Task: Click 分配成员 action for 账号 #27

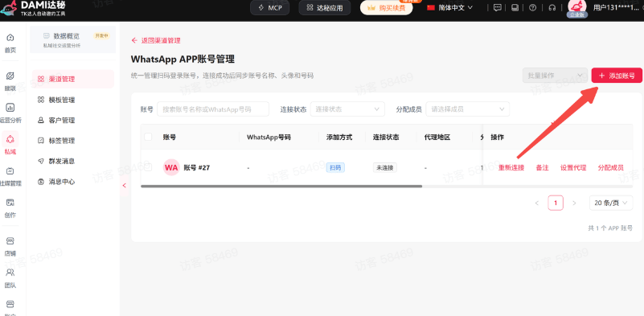Action: pos(611,168)
